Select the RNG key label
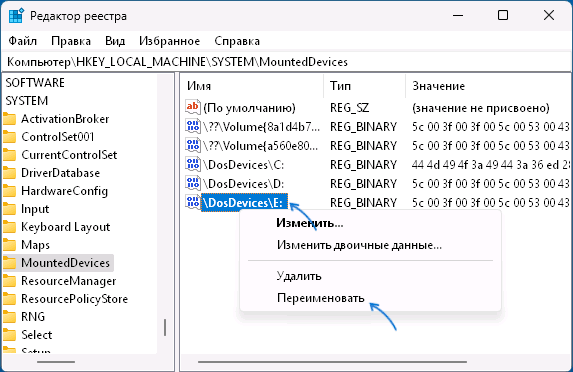Screen dimensions: 573x372 (x=33, y=317)
